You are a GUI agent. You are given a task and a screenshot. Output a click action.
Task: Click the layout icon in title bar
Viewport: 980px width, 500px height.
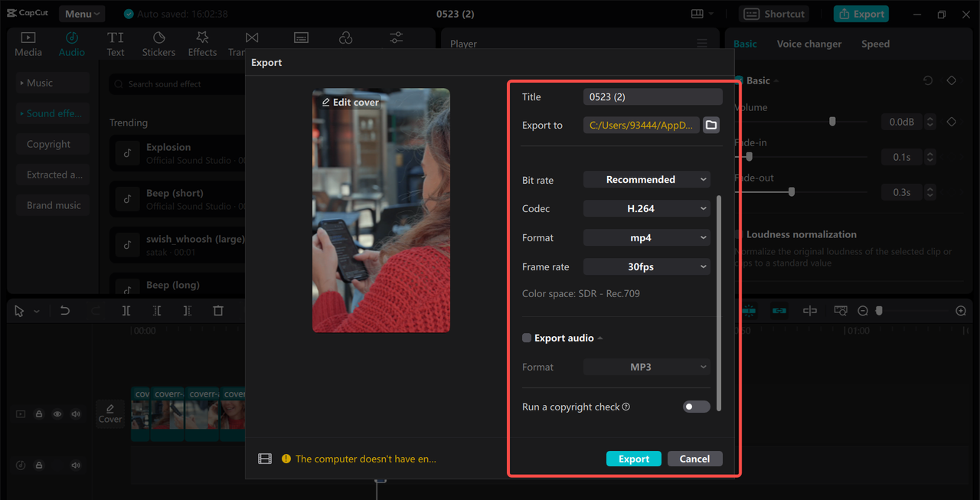coord(697,14)
